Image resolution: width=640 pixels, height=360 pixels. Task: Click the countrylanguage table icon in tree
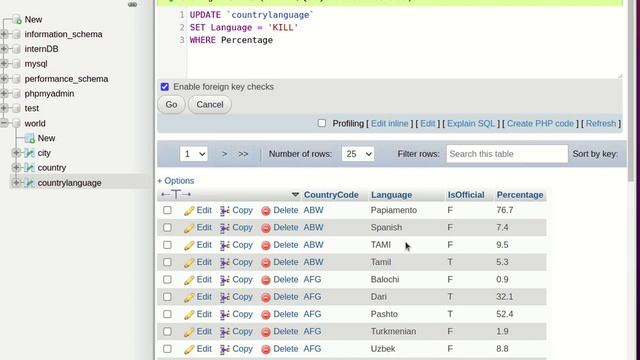coord(29,183)
